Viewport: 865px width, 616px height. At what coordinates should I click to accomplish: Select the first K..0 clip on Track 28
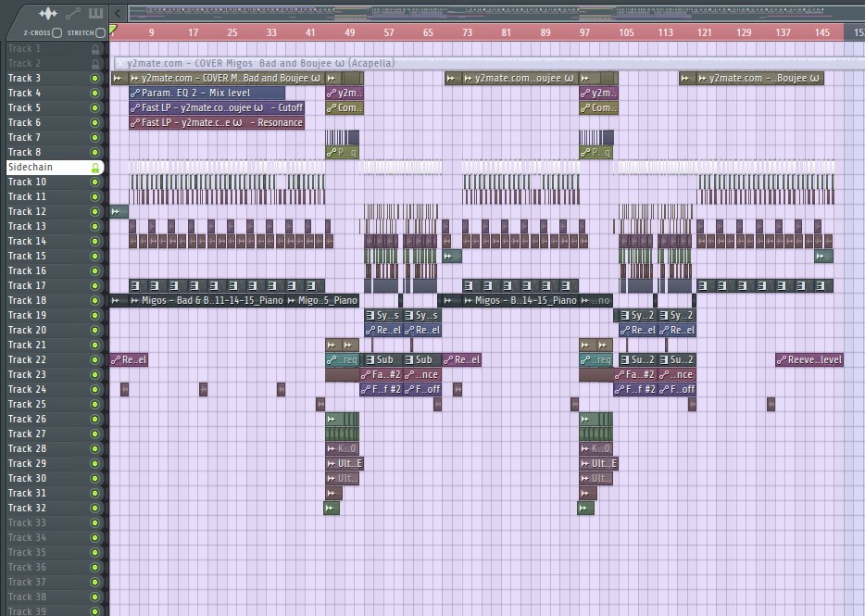pyautogui.click(x=342, y=448)
